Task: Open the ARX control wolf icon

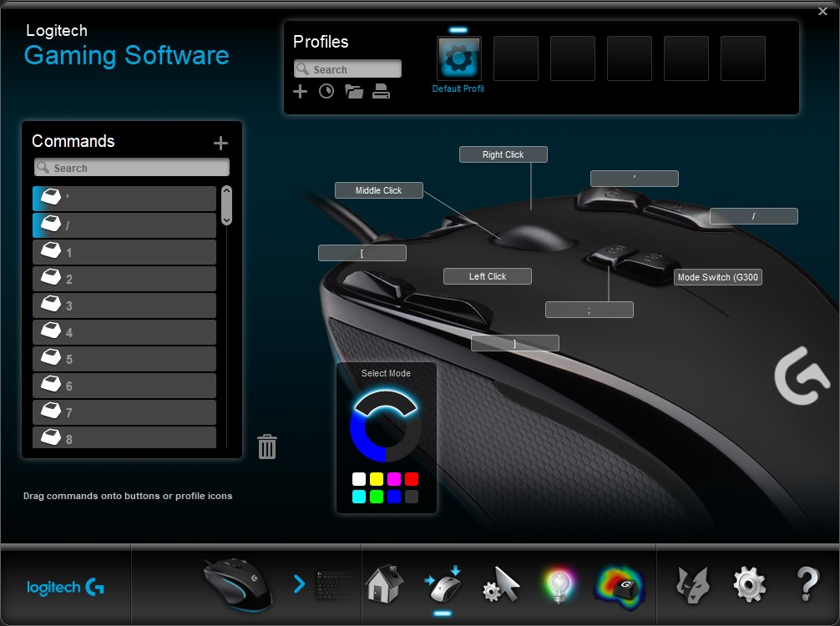Action: click(692, 585)
